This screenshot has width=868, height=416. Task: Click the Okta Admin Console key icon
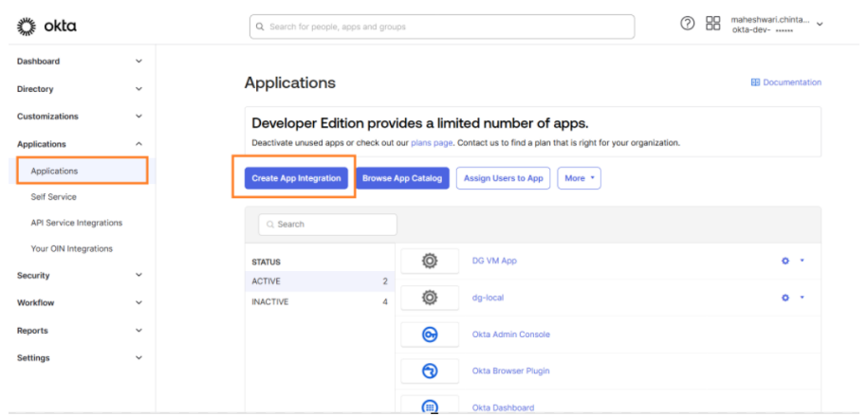pos(429,335)
